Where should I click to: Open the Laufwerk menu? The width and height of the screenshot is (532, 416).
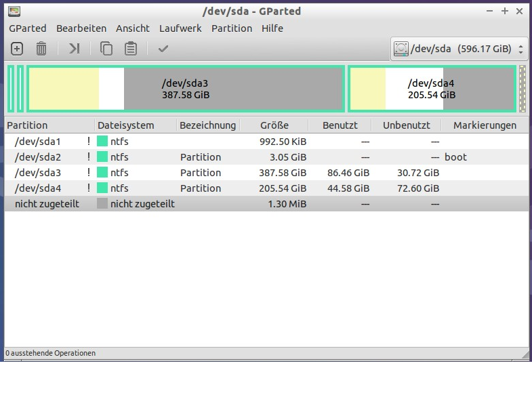coord(180,28)
